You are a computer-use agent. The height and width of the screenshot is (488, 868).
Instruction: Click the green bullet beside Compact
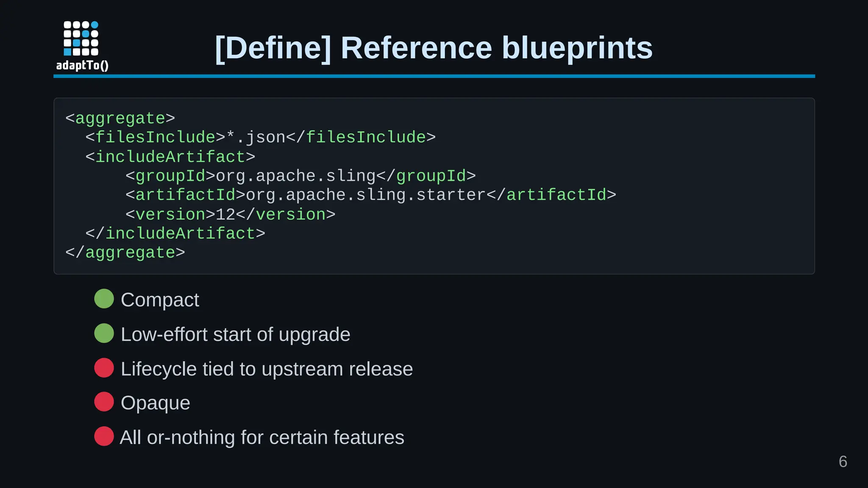[x=104, y=299]
